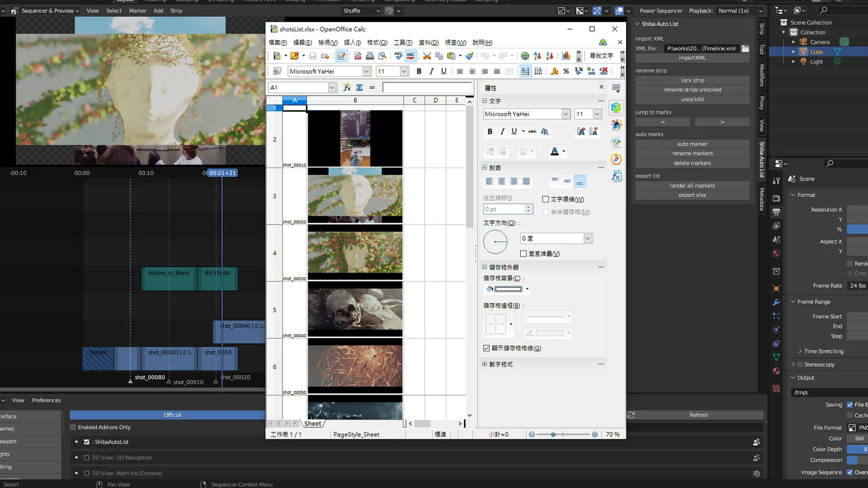The height and width of the screenshot is (488, 868).
Task: Toggle the ShibaAutoList add-on checkbox
Action: tap(87, 442)
